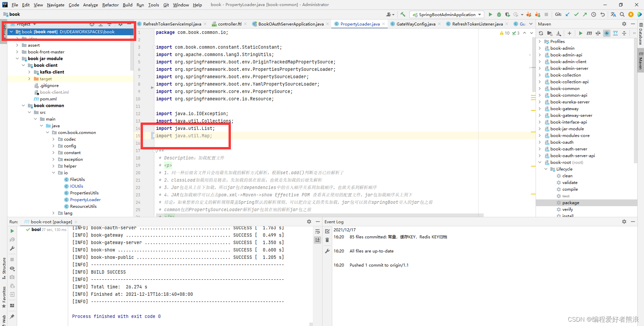Image resolution: width=644 pixels, height=326 pixels.
Task: Open Project panel options gear
Action: (x=120, y=24)
